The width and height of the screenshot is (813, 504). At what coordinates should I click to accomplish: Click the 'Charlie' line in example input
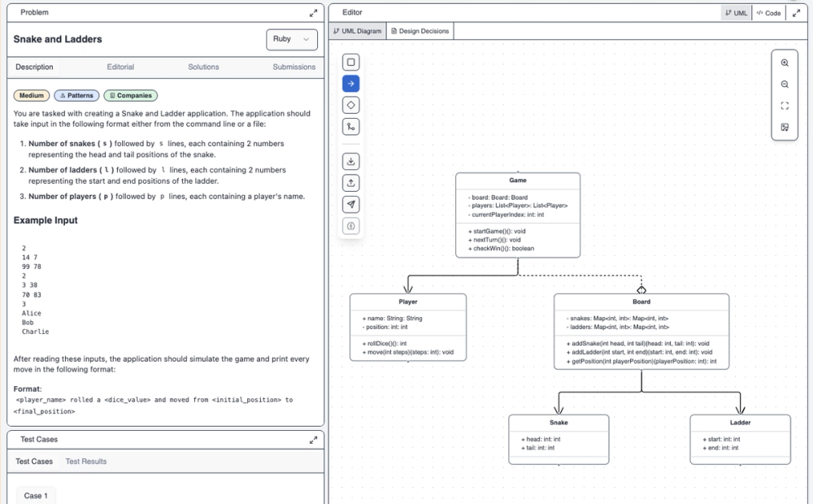(x=35, y=332)
